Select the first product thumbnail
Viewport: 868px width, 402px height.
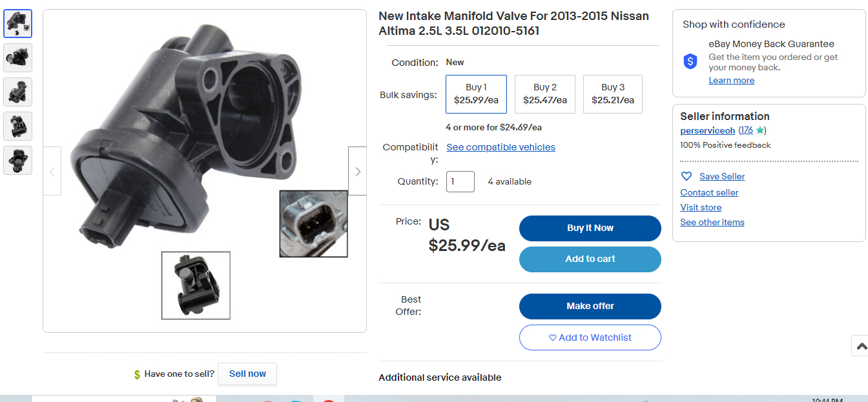tap(17, 24)
